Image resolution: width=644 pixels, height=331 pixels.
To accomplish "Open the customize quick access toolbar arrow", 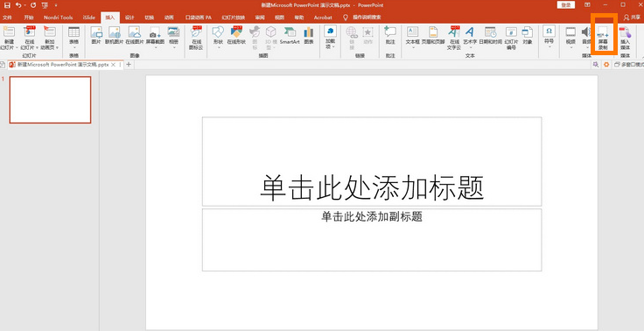I will pos(56,6).
